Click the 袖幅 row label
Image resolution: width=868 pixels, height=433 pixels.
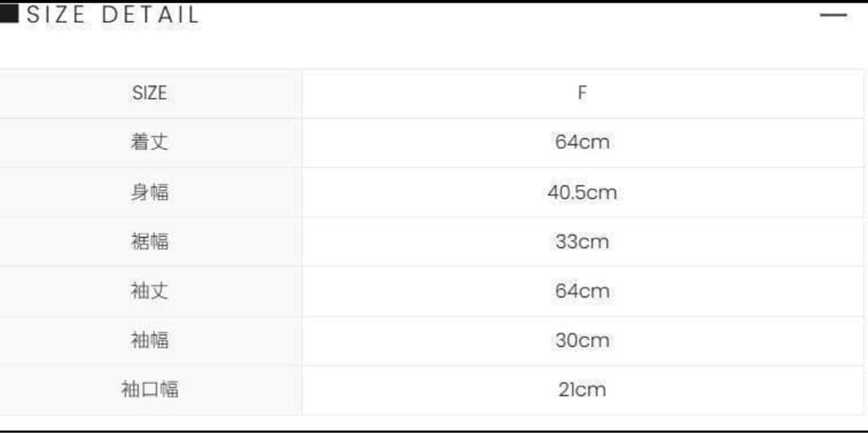click(x=149, y=341)
